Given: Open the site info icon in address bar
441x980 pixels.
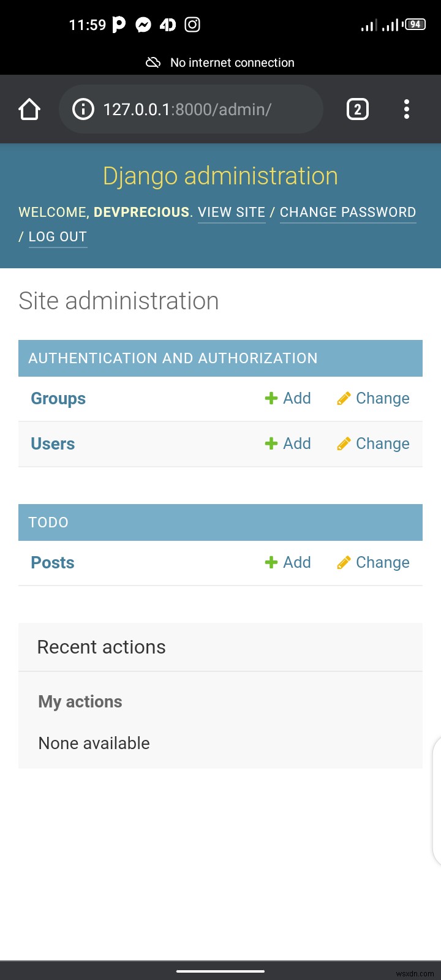Looking at the screenshot, I should tap(83, 110).
